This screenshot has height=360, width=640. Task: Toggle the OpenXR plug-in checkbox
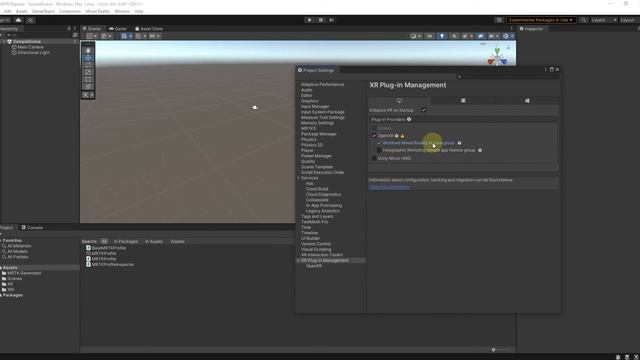point(374,136)
